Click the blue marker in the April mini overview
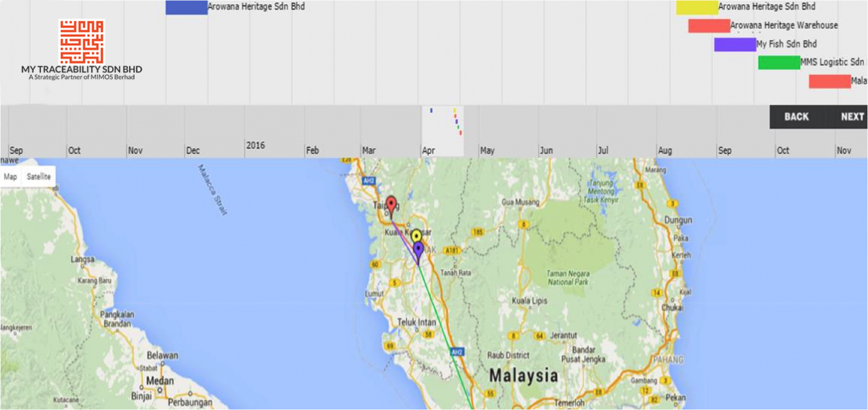Viewport: 868px width, 410px height. [431, 110]
